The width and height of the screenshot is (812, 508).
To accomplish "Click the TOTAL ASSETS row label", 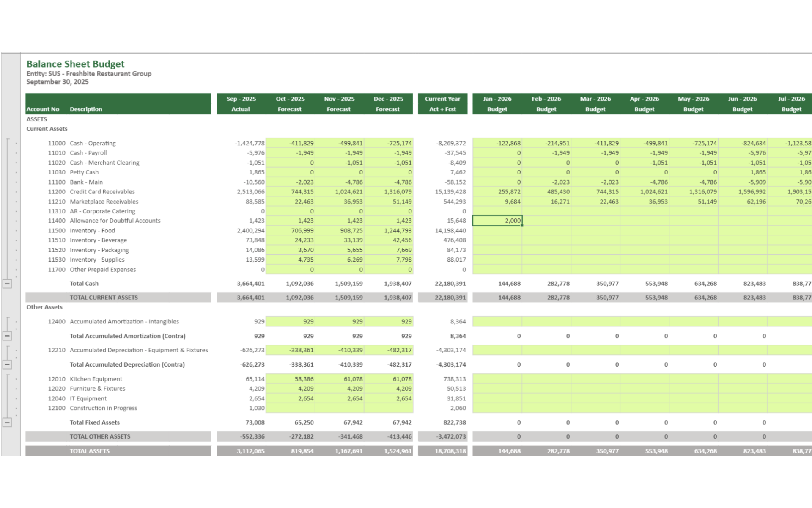I will (x=90, y=451).
